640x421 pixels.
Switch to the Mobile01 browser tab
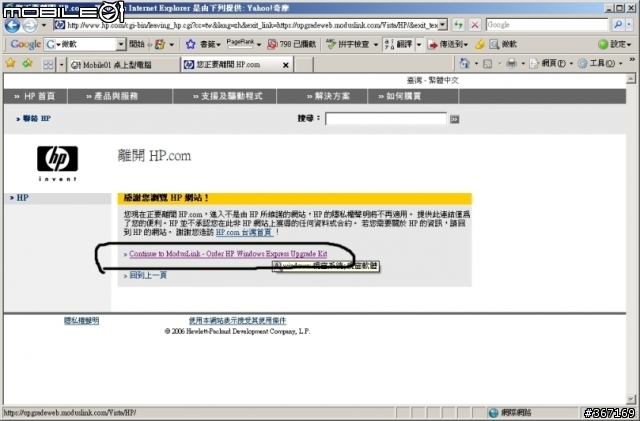[x=124, y=65]
